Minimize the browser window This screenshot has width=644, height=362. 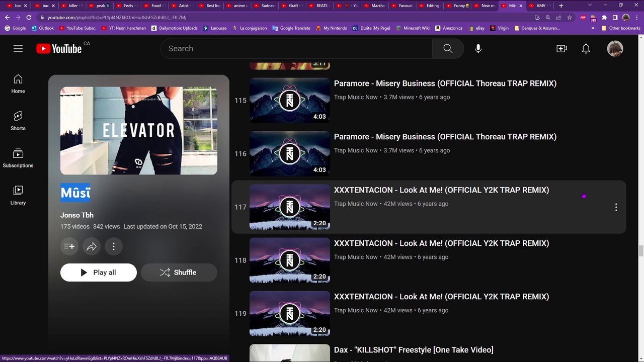[604, 6]
